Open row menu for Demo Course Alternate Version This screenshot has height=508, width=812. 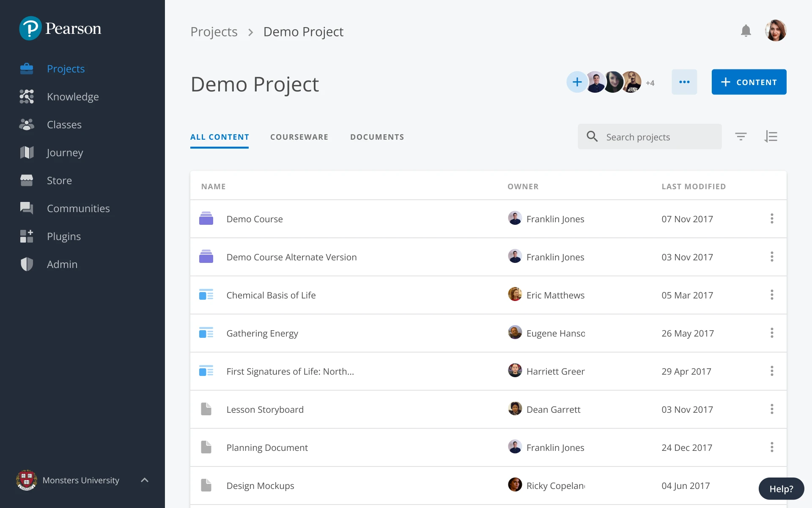(x=772, y=257)
